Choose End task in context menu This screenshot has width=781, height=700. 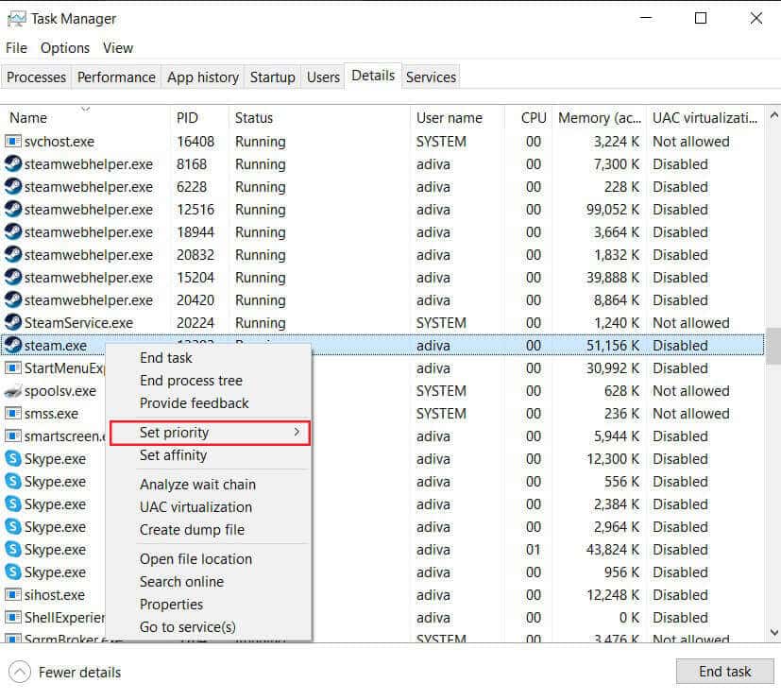(166, 358)
